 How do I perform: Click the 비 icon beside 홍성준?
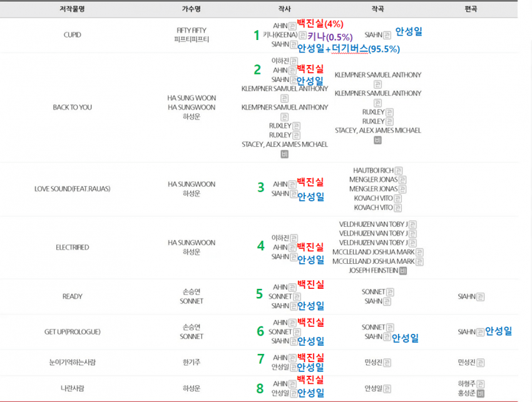[x=480, y=393]
